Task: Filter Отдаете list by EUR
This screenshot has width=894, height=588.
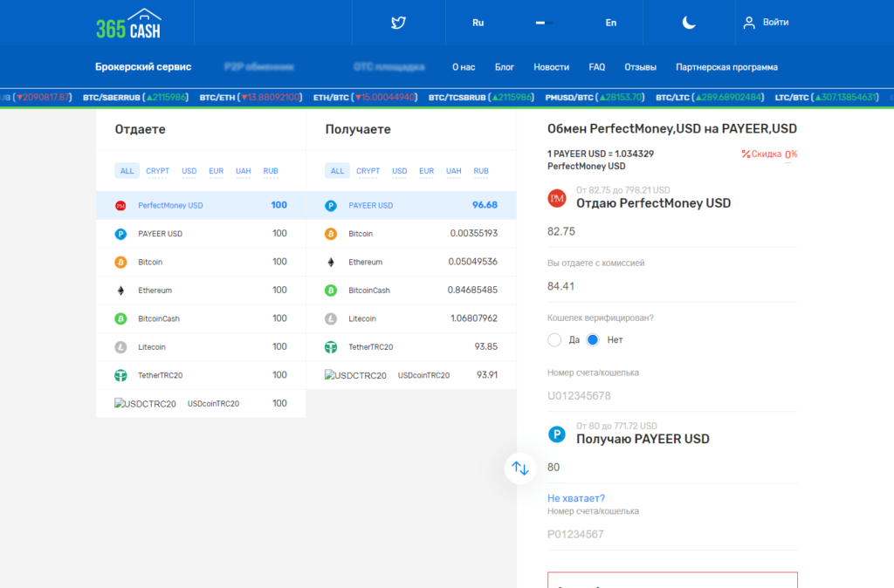Action: coord(217,171)
